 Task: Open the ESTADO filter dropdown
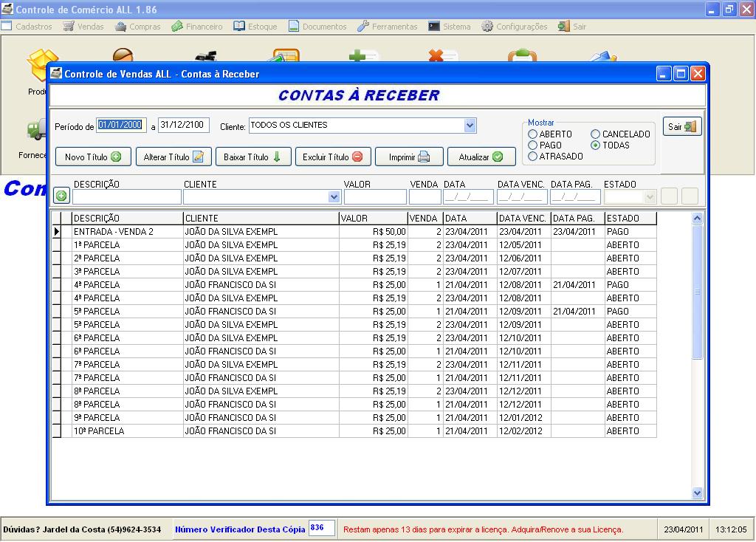point(650,197)
